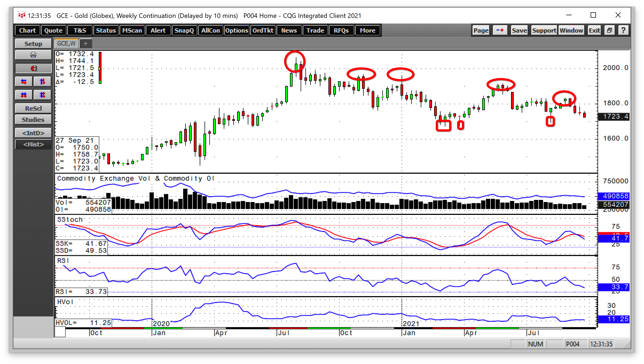Screen dimensions: 644x364
Task: Open the MScan toolbar item
Action: click(x=132, y=30)
